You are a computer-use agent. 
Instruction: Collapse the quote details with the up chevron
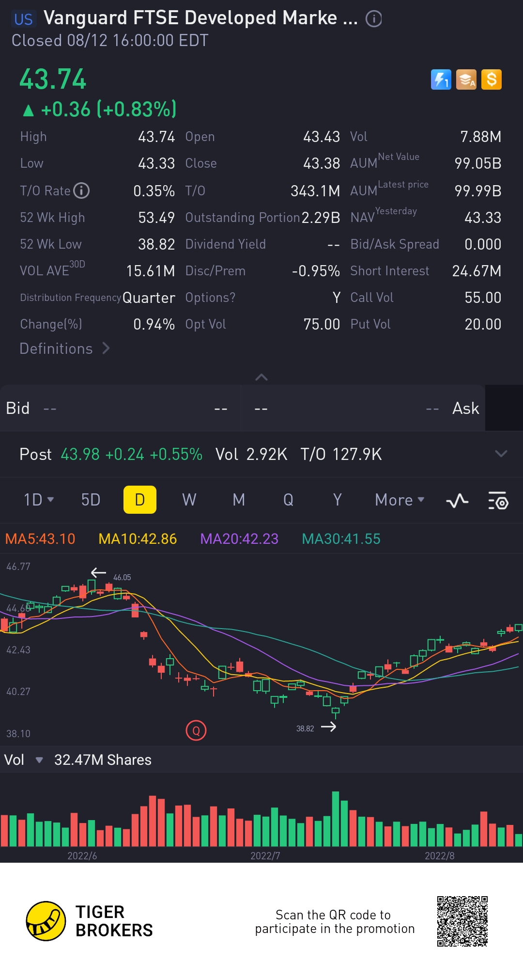pyautogui.click(x=261, y=377)
